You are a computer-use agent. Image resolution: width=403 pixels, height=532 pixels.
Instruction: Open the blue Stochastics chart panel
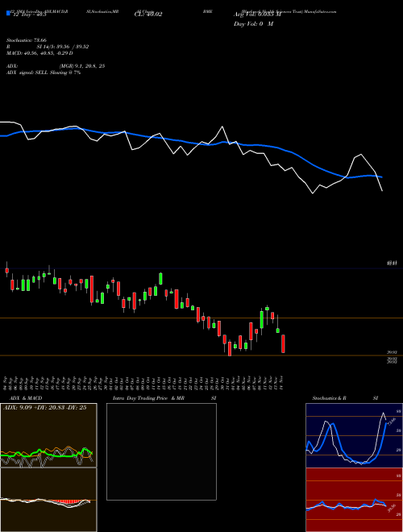(354, 435)
